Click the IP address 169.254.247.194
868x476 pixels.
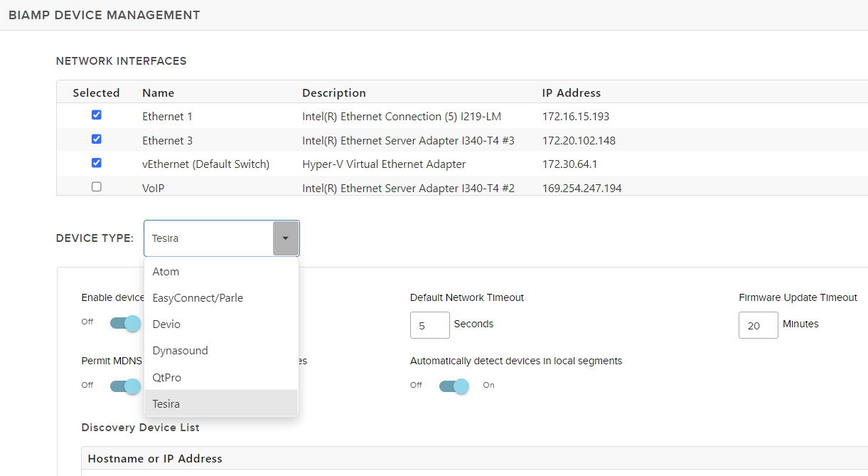[x=582, y=188]
